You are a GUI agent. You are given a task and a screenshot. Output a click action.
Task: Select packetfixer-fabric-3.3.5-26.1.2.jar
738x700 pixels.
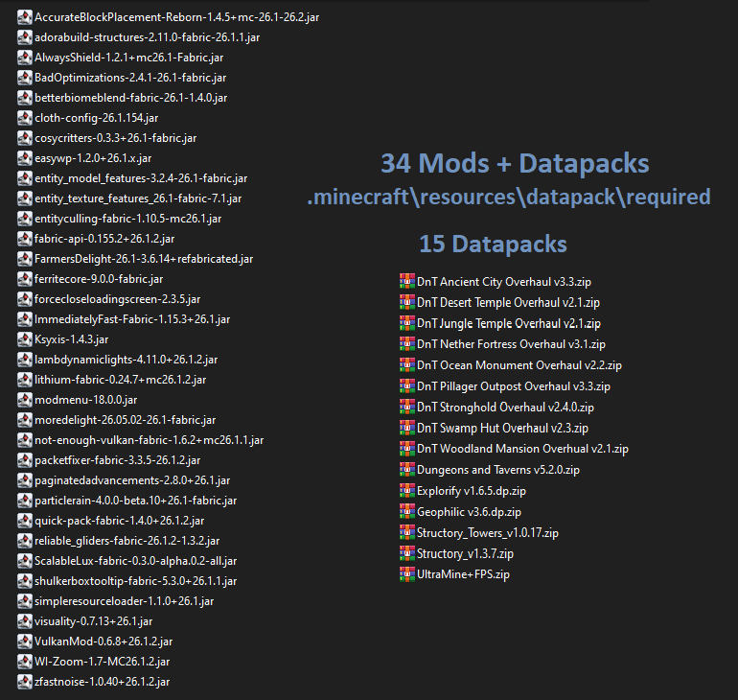click(117, 460)
